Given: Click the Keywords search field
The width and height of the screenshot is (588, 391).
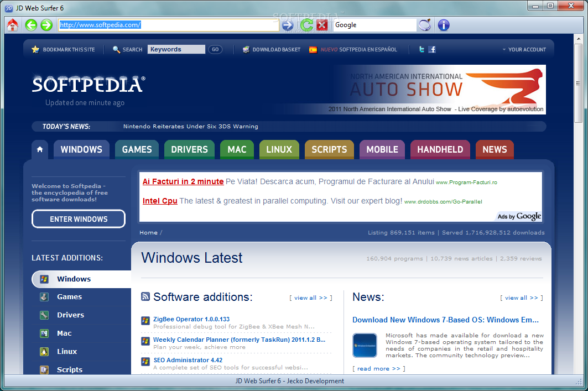Looking at the screenshot, I should (176, 49).
